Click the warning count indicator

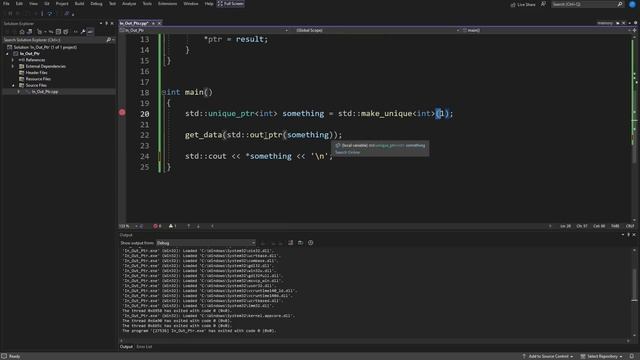click(x=172, y=226)
